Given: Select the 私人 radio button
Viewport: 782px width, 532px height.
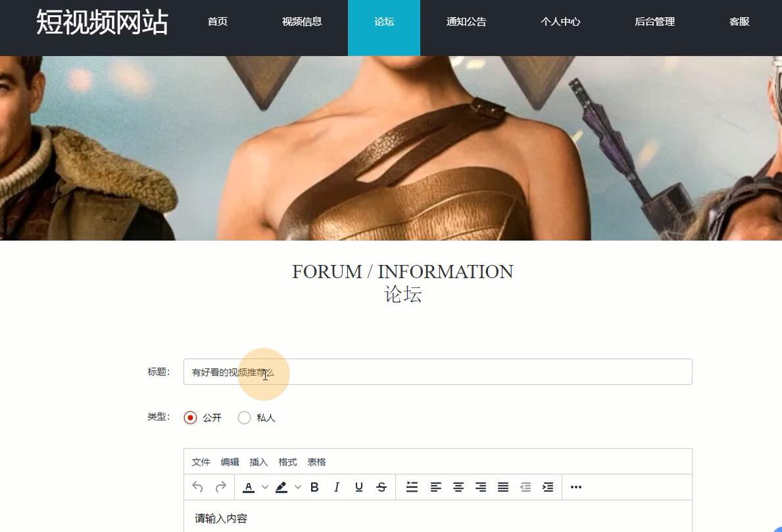Looking at the screenshot, I should [x=245, y=418].
